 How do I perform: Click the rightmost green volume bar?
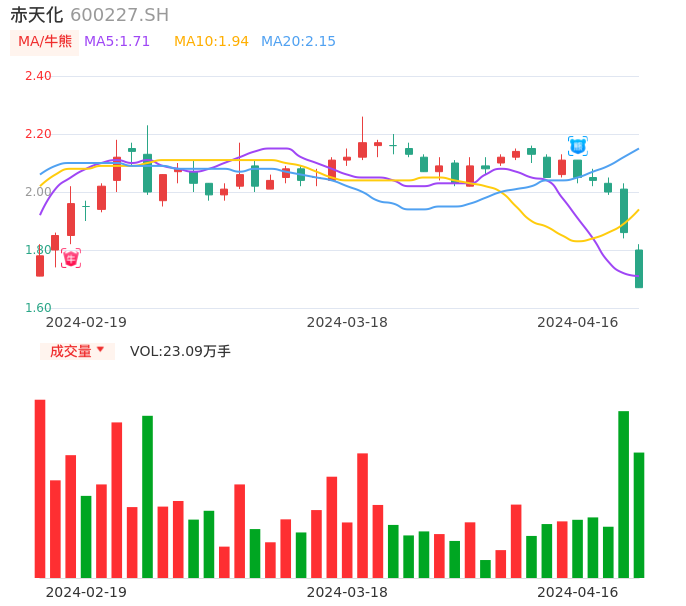639,515
